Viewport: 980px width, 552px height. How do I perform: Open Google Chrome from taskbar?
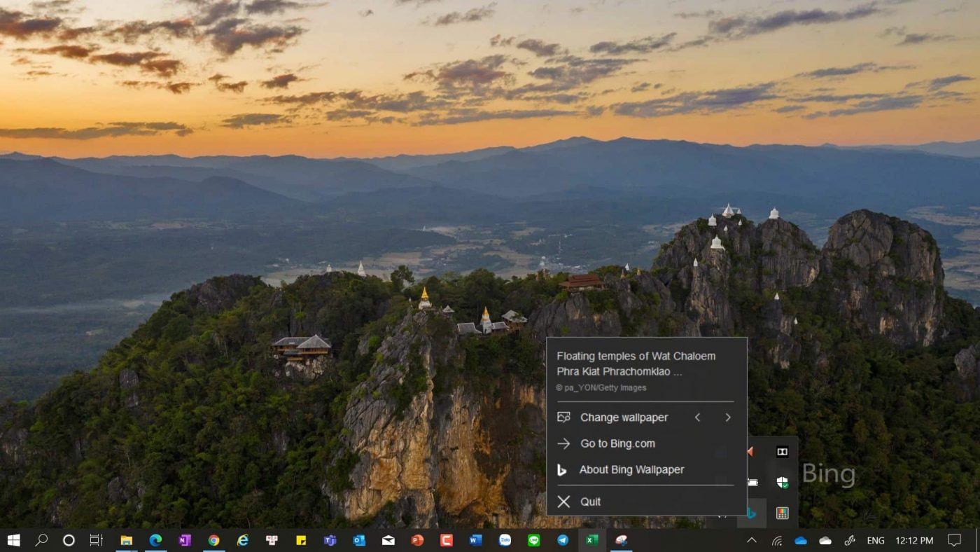(x=213, y=540)
